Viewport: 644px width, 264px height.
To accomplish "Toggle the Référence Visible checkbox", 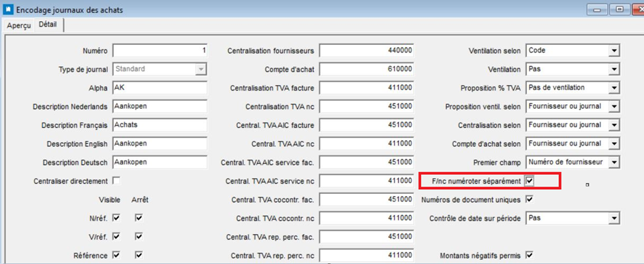I will [117, 255].
